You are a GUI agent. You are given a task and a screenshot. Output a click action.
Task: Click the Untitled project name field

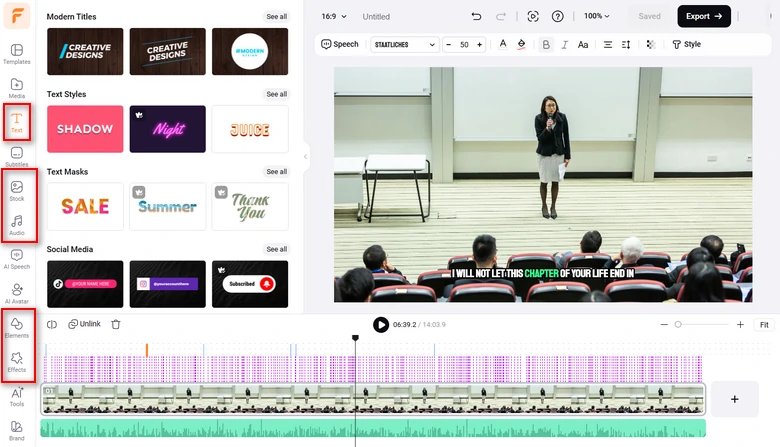[x=376, y=16]
